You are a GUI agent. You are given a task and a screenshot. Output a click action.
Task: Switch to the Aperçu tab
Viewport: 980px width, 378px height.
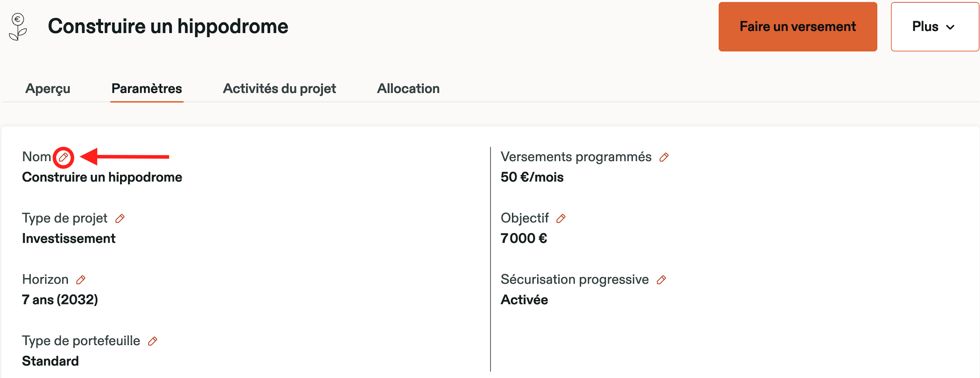(x=48, y=89)
